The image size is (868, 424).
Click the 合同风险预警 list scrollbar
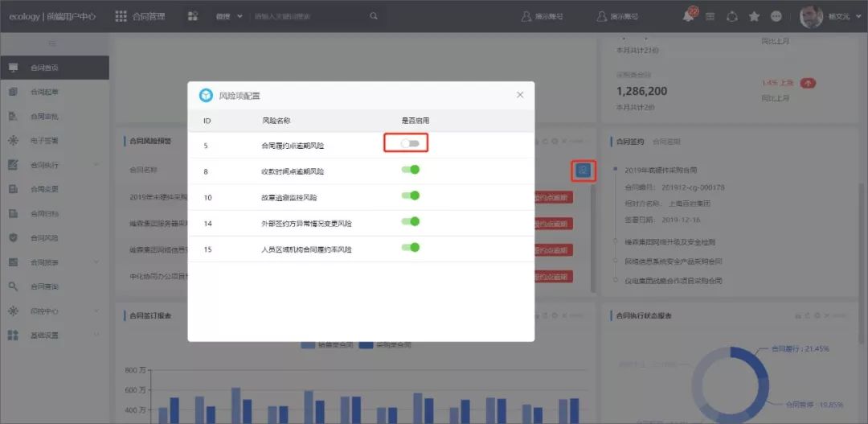click(x=593, y=238)
